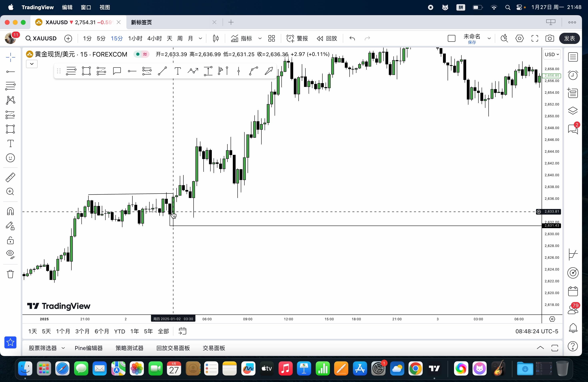The width and height of the screenshot is (588, 382).
Task: Select the 1分 timeframe
Action: 87,38
